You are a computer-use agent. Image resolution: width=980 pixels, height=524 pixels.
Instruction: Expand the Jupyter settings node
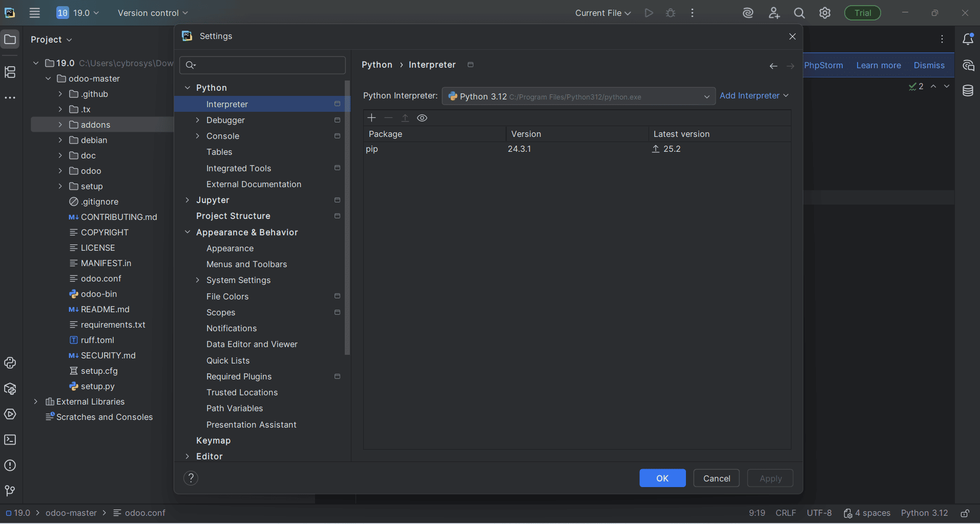[x=187, y=200]
